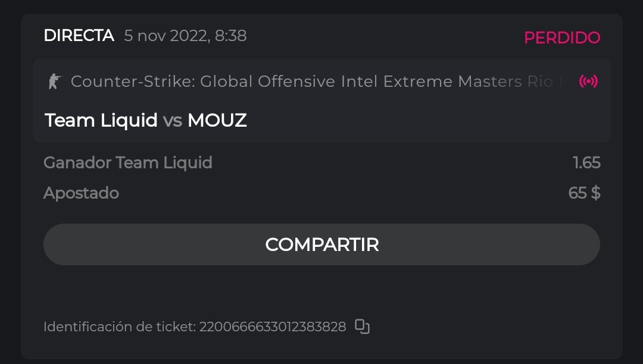Copy the ticket ID using copy icon
Image resolution: width=643 pixels, height=364 pixels.
[x=362, y=327]
